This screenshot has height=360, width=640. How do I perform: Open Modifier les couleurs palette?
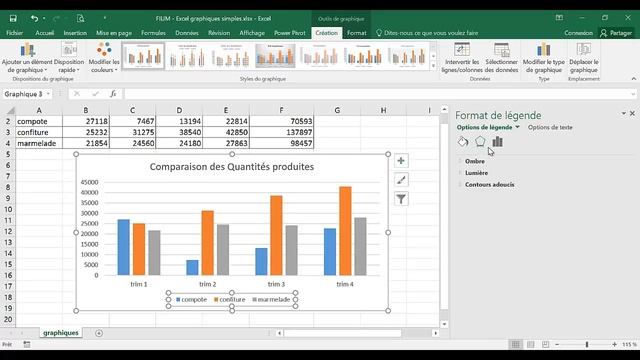click(x=104, y=58)
